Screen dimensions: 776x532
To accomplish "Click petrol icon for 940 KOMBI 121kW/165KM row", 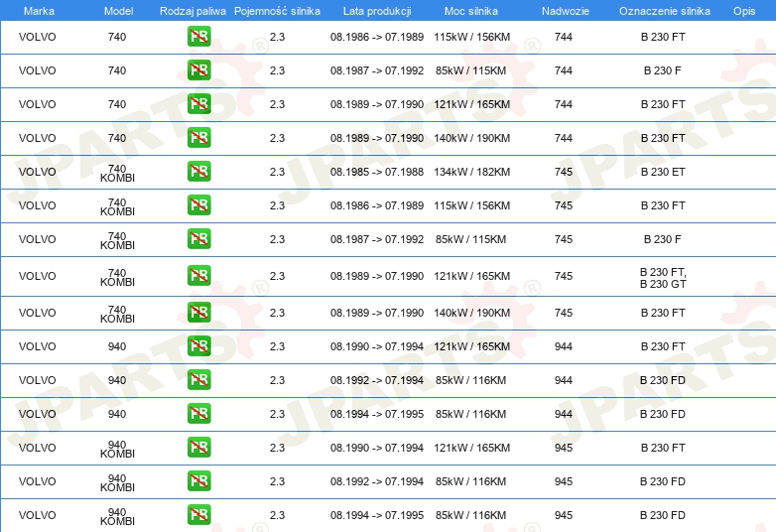I will point(198,447).
